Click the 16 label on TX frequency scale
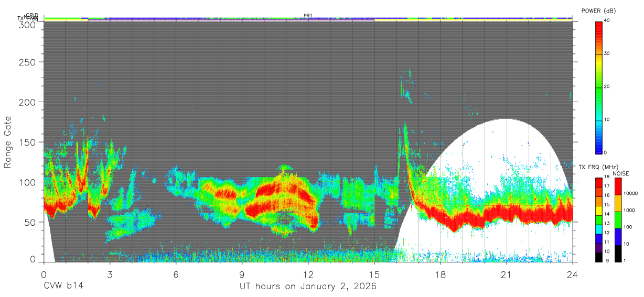Screen dimensions: 644x297 (607, 195)
